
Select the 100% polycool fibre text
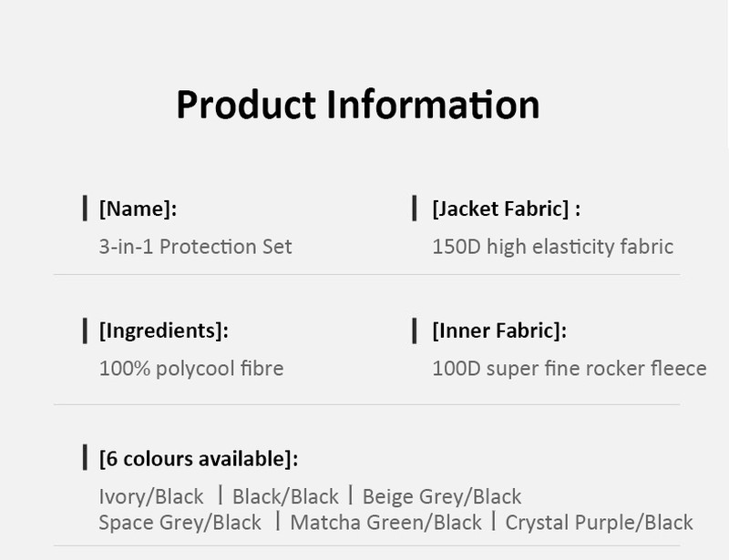(x=190, y=369)
